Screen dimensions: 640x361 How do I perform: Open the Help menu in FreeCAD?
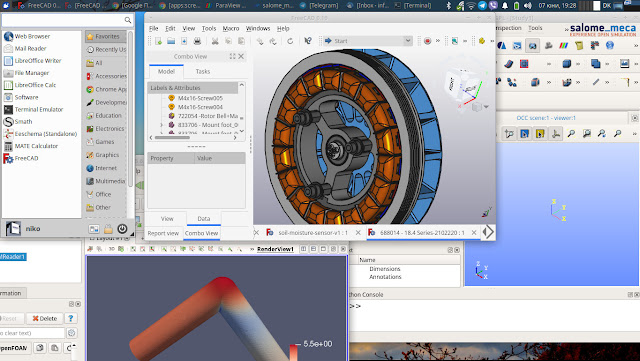pos(283,28)
